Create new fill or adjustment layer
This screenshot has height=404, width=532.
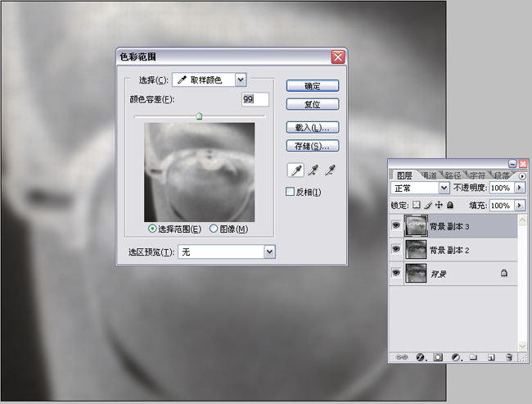[x=457, y=357]
